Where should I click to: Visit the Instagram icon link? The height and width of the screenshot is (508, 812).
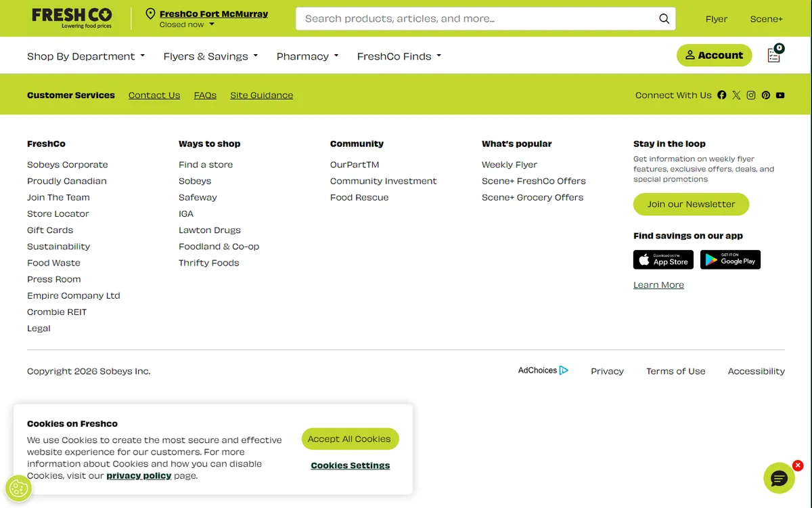751,96
